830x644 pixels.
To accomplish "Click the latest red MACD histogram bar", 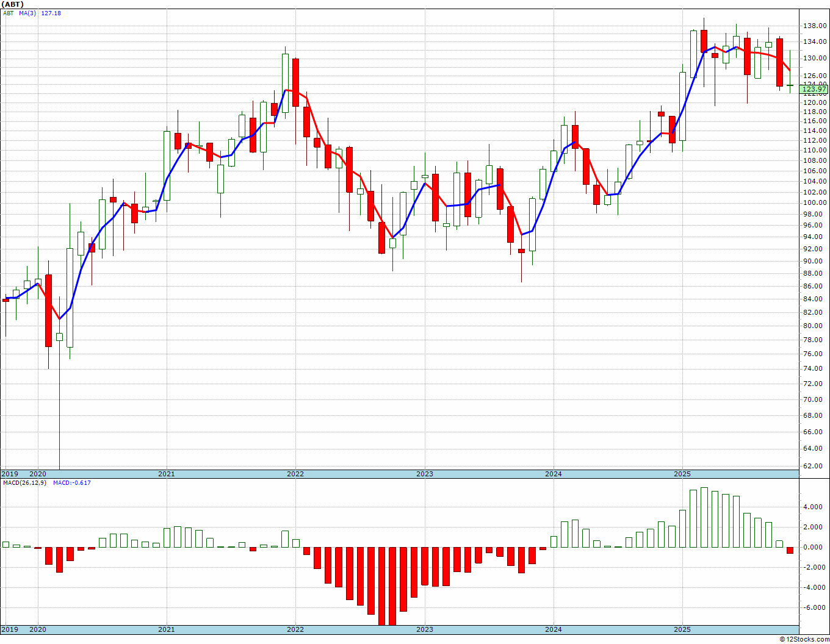I will point(790,550).
